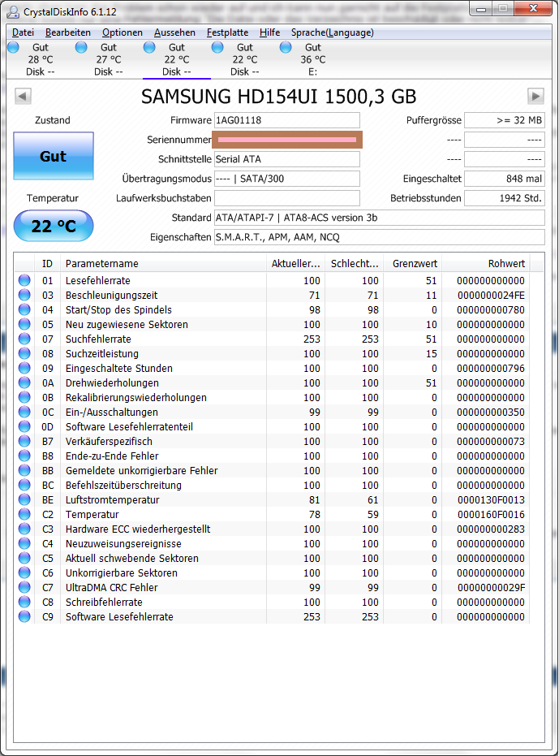Close the CrystalDiskInfo window
This screenshot has width=559, height=756.
(x=533, y=8)
